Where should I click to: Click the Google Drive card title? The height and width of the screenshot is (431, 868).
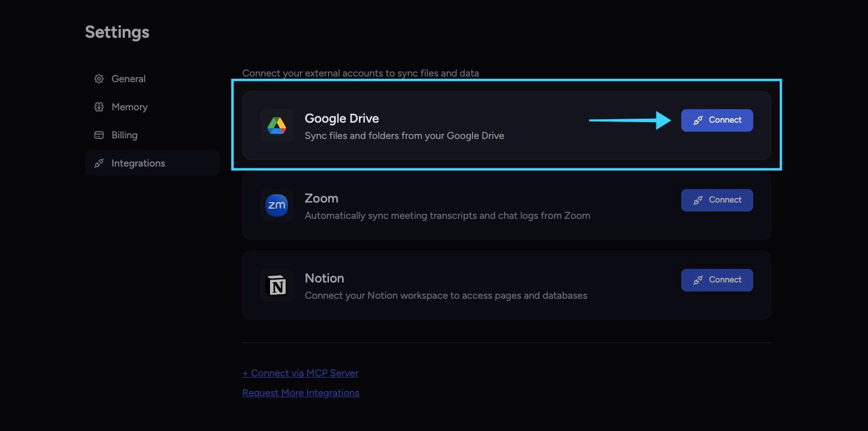pyautogui.click(x=341, y=118)
